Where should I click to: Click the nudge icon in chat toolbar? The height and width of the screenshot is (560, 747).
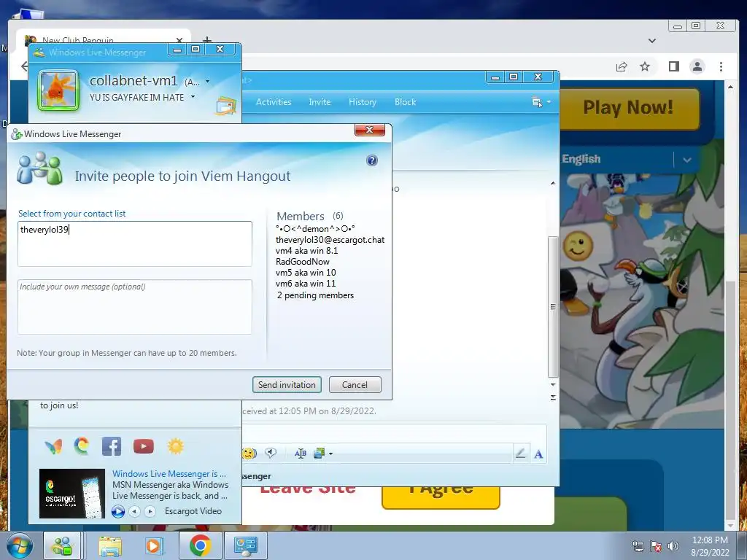click(x=271, y=454)
